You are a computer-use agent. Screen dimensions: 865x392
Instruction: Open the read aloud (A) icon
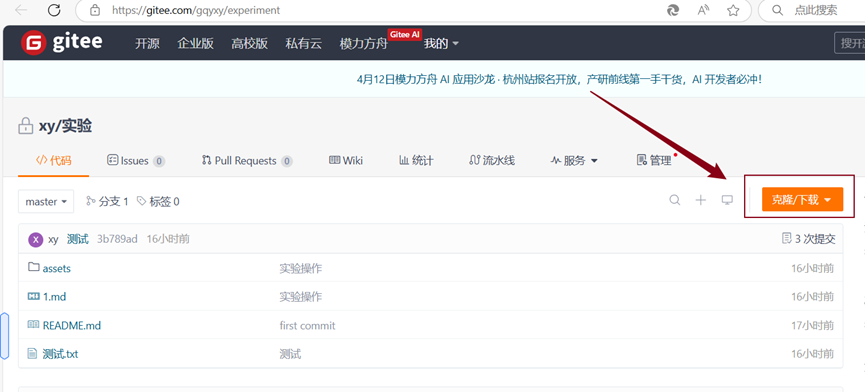703,10
